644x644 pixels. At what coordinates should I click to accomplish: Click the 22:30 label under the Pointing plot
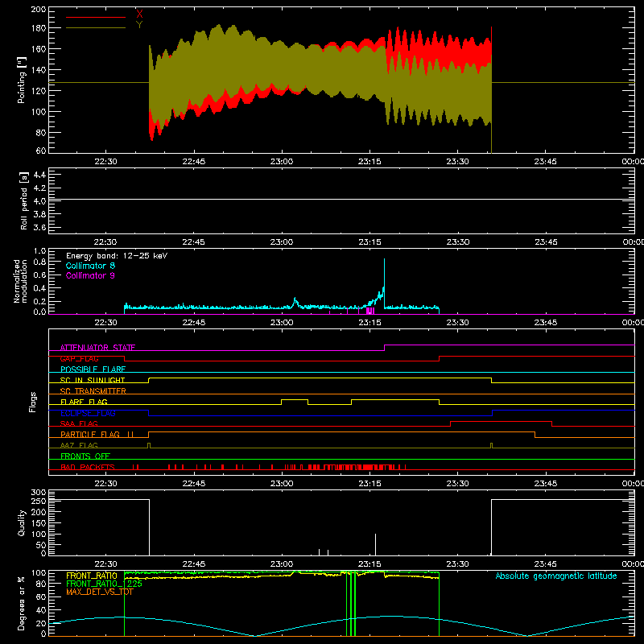click(x=105, y=162)
